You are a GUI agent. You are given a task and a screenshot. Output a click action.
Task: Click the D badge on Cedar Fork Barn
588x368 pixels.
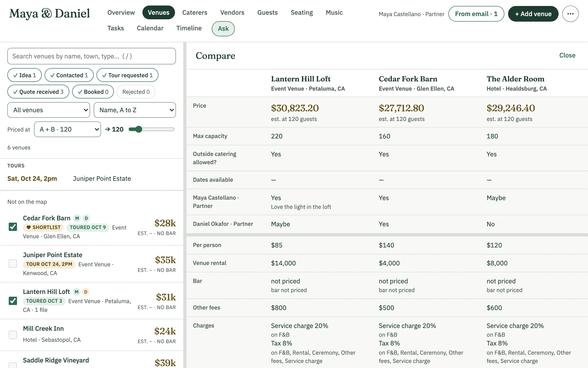(x=86, y=218)
